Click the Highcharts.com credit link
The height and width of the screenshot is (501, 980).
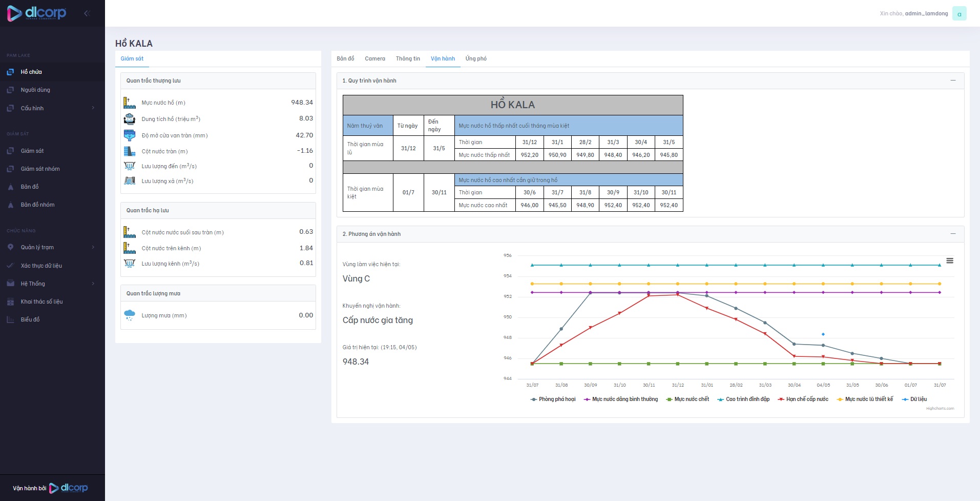[x=940, y=409]
